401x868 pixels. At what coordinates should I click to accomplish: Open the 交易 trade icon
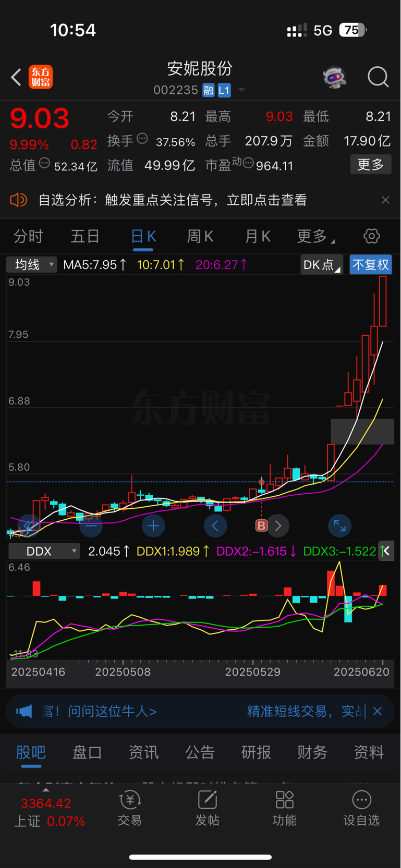click(x=130, y=809)
